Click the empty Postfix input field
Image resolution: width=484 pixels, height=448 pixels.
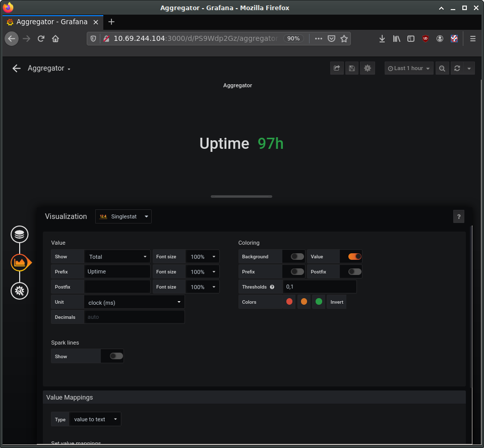coord(117,287)
